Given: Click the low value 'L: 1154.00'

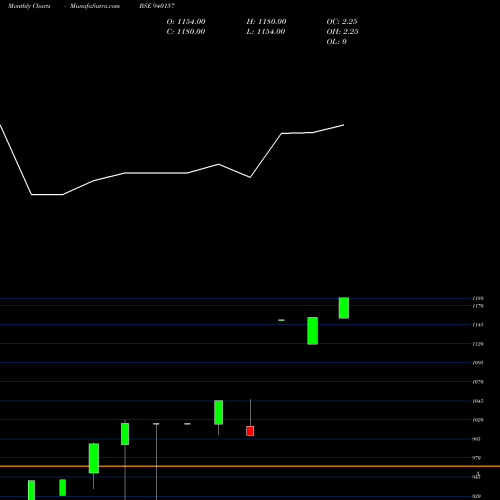Looking at the screenshot, I should click(x=266, y=32).
